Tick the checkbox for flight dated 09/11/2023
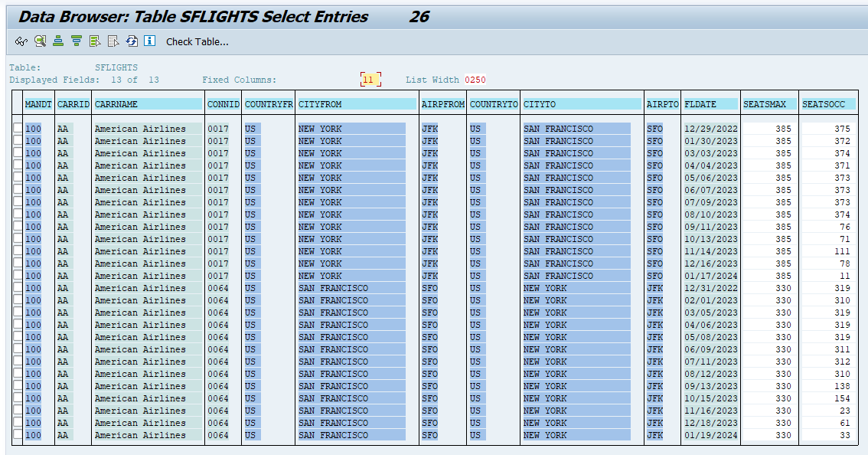This screenshot has height=455, width=868. pos(18,227)
